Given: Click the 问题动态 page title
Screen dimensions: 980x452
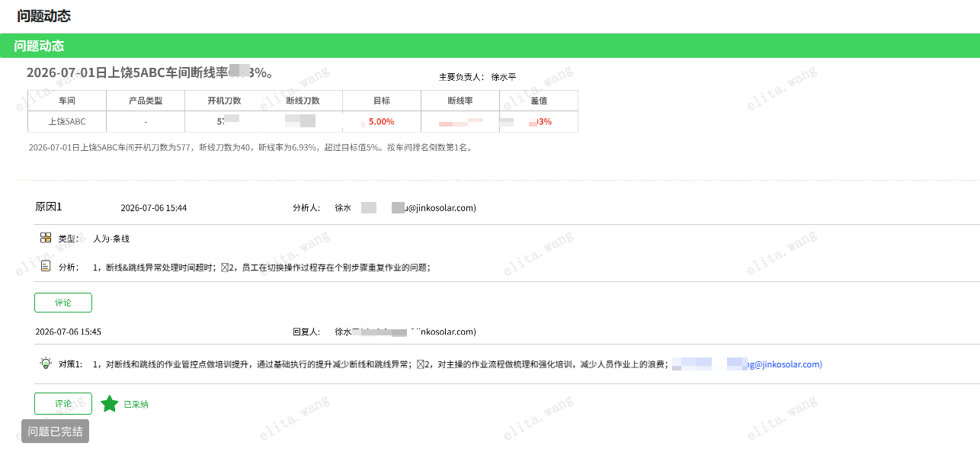Looking at the screenshot, I should click(x=44, y=15).
